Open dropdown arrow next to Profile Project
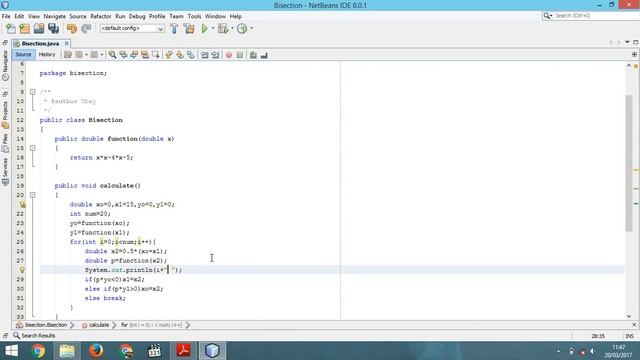The height and width of the screenshot is (360, 640). [x=251, y=28]
